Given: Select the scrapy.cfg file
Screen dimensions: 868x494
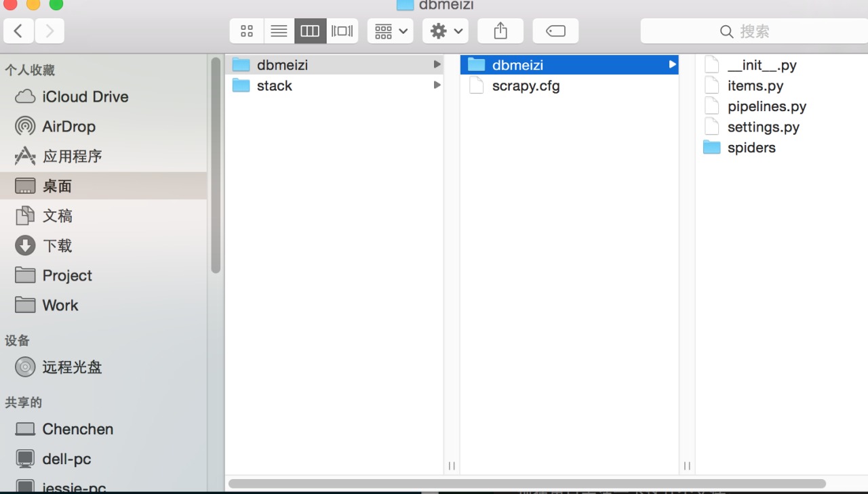Looking at the screenshot, I should point(526,86).
